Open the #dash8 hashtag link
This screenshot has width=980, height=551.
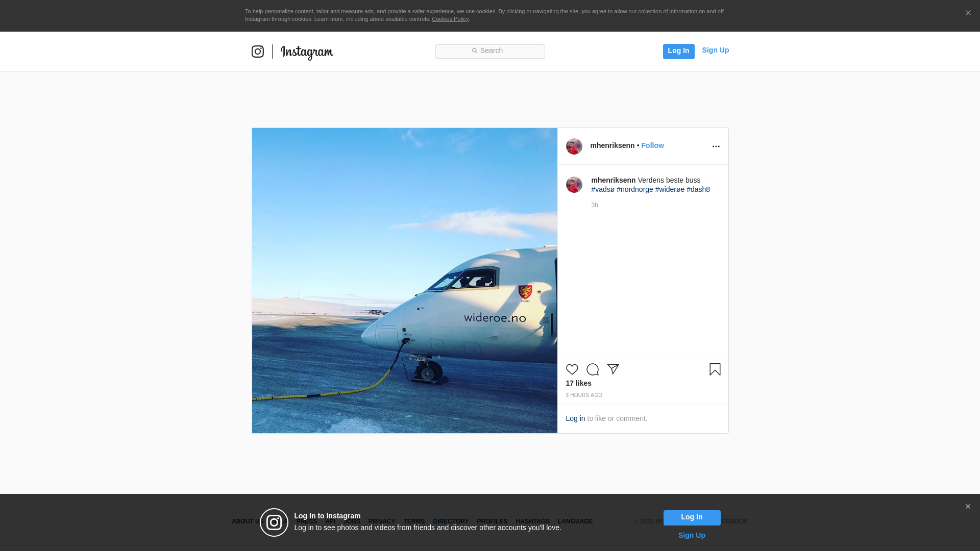(698, 189)
